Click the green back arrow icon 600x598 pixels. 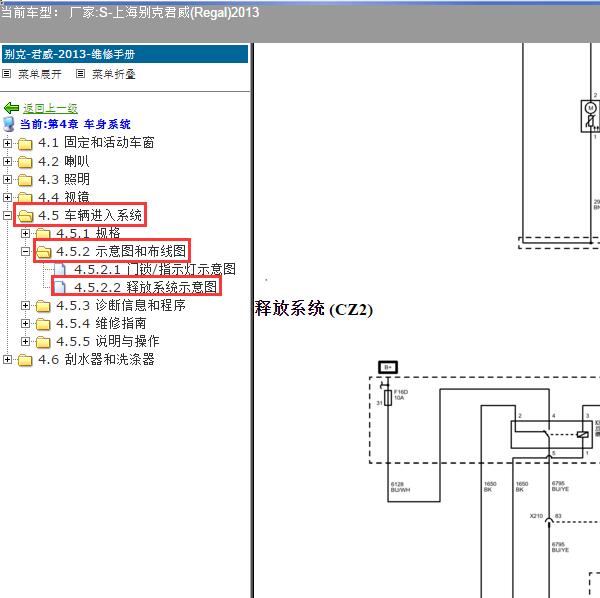point(11,108)
